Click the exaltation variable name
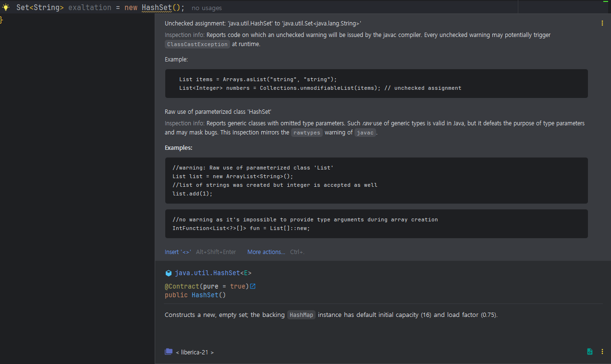Viewport: 611px width, 364px height. point(90,8)
